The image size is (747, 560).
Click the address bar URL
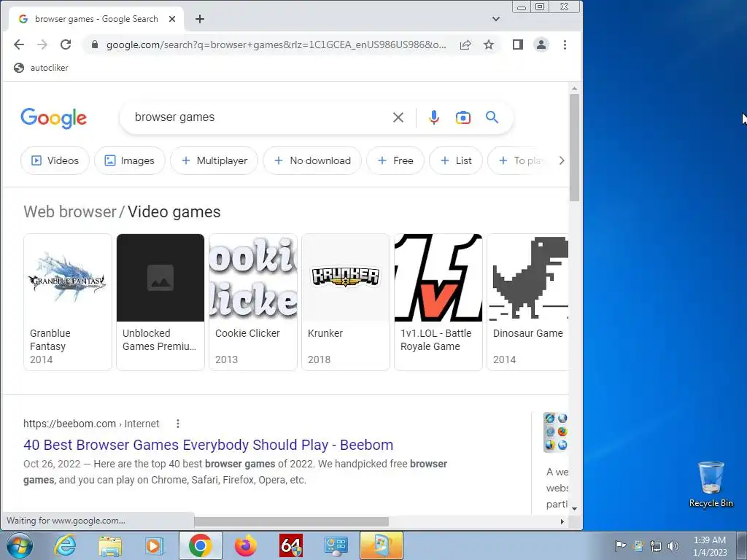[x=276, y=44]
